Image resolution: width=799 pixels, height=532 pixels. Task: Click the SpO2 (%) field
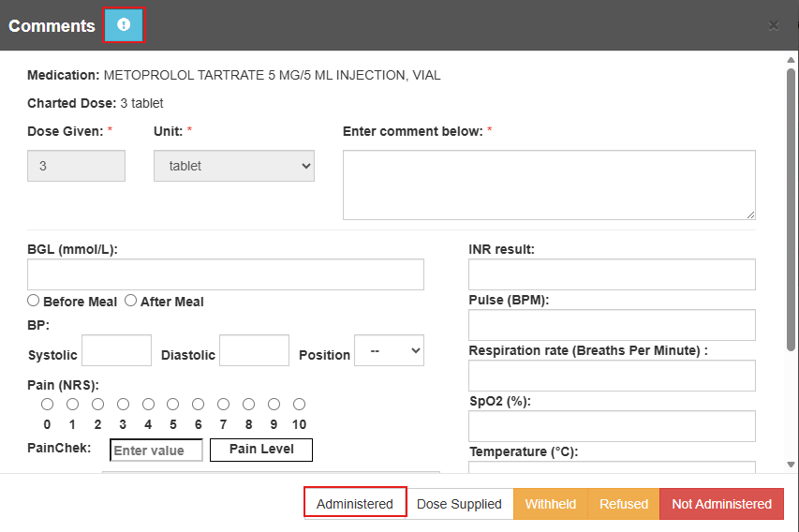[612, 426]
